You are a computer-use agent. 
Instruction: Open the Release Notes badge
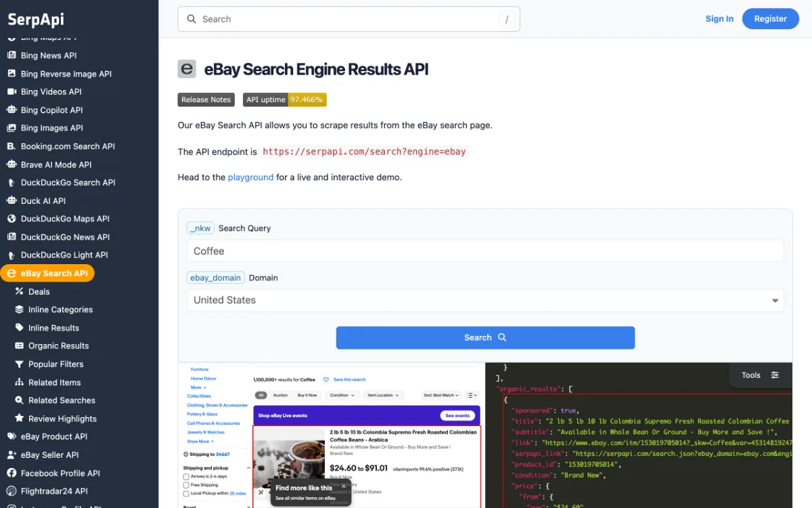(x=206, y=100)
